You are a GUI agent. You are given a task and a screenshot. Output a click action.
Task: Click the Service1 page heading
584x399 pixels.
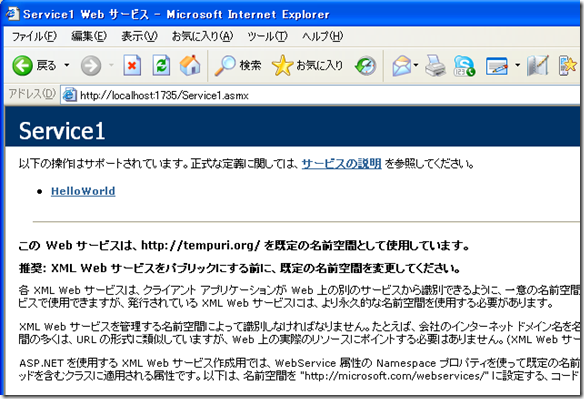(62, 131)
